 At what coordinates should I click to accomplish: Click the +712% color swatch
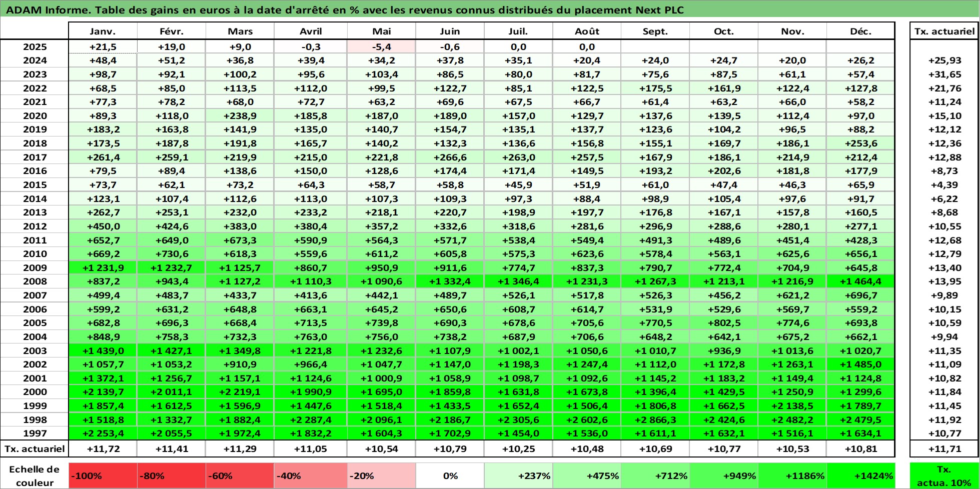click(655, 476)
